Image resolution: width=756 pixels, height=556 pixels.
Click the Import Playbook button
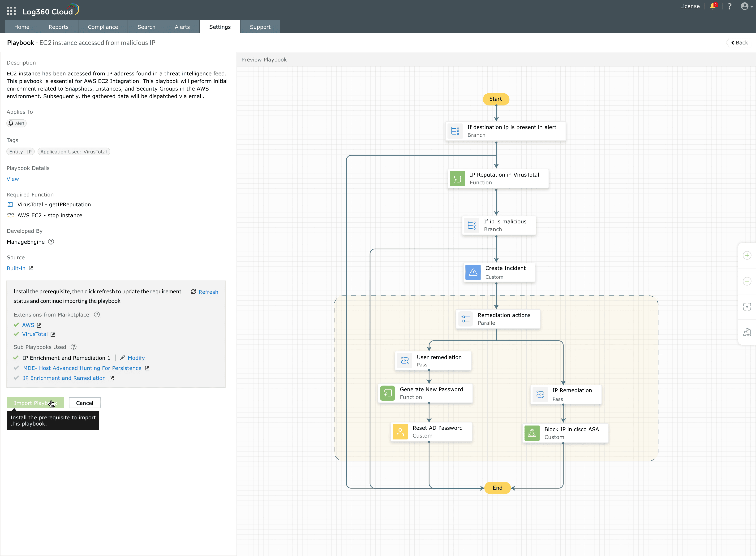(x=36, y=403)
